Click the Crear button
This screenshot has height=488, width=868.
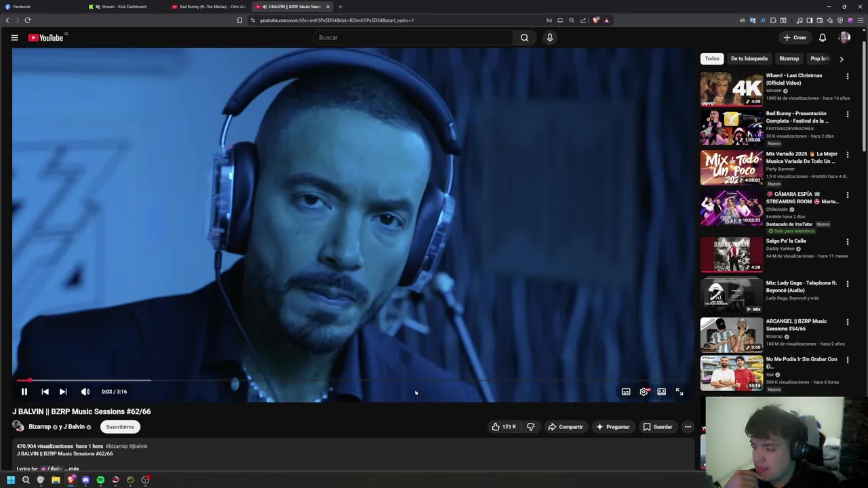point(795,38)
